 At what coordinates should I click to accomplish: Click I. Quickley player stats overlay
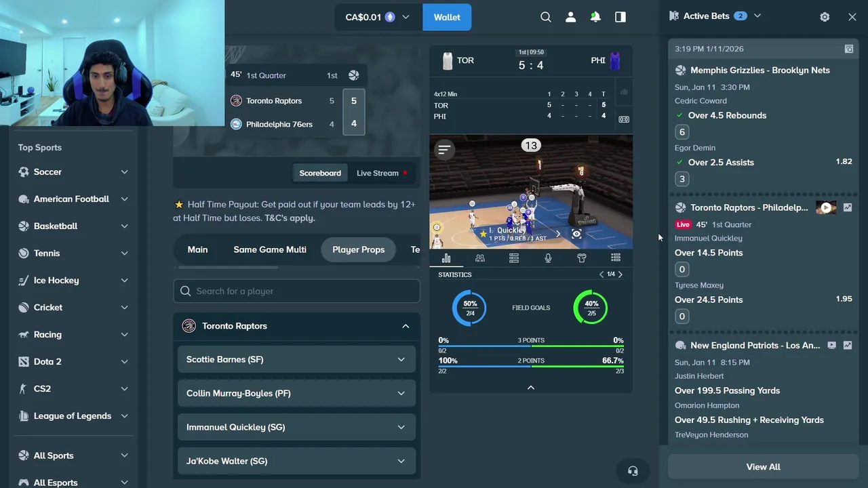pos(519,234)
